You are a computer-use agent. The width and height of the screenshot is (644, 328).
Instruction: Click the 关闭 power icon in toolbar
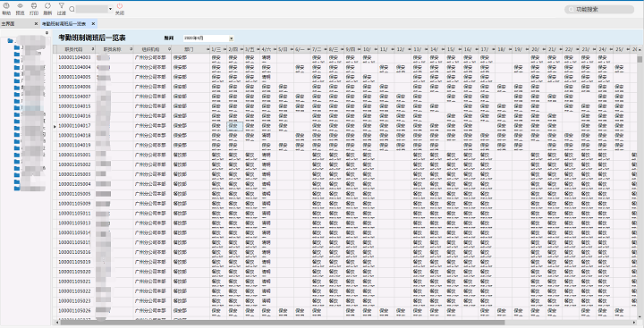click(x=120, y=6)
